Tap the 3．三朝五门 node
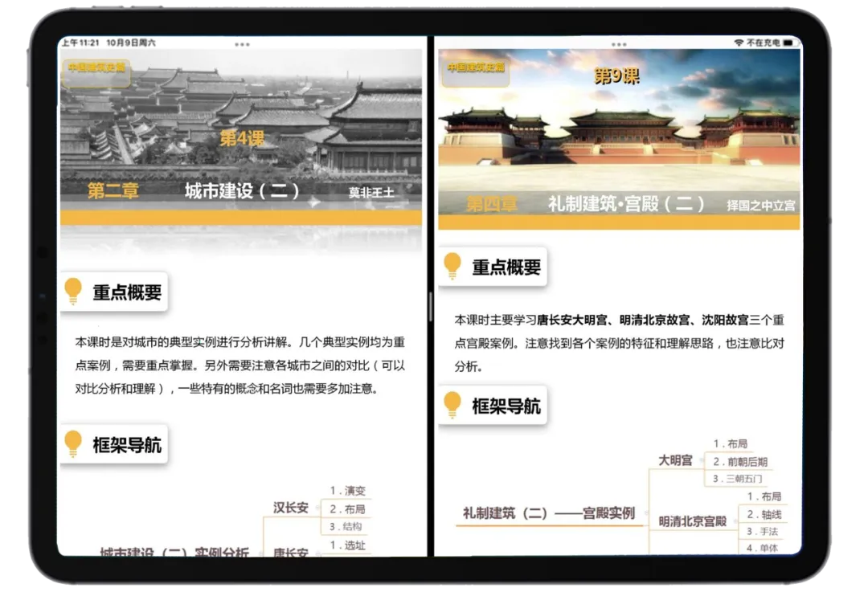868x592 pixels. click(737, 479)
